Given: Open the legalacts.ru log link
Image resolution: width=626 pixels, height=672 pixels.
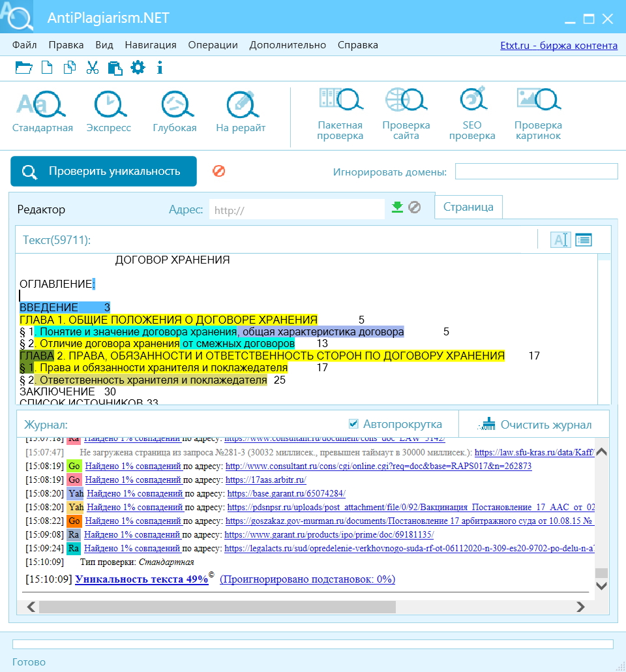Looking at the screenshot, I should pos(410,549).
